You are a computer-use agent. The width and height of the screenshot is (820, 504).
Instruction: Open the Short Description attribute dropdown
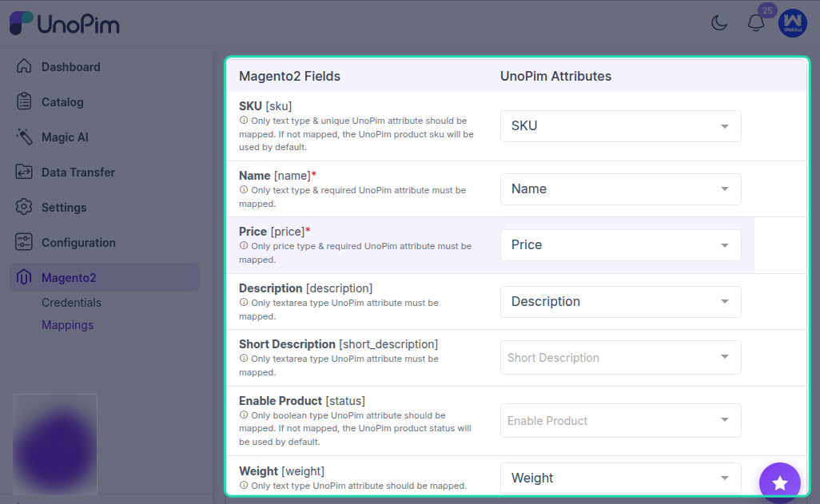click(621, 358)
